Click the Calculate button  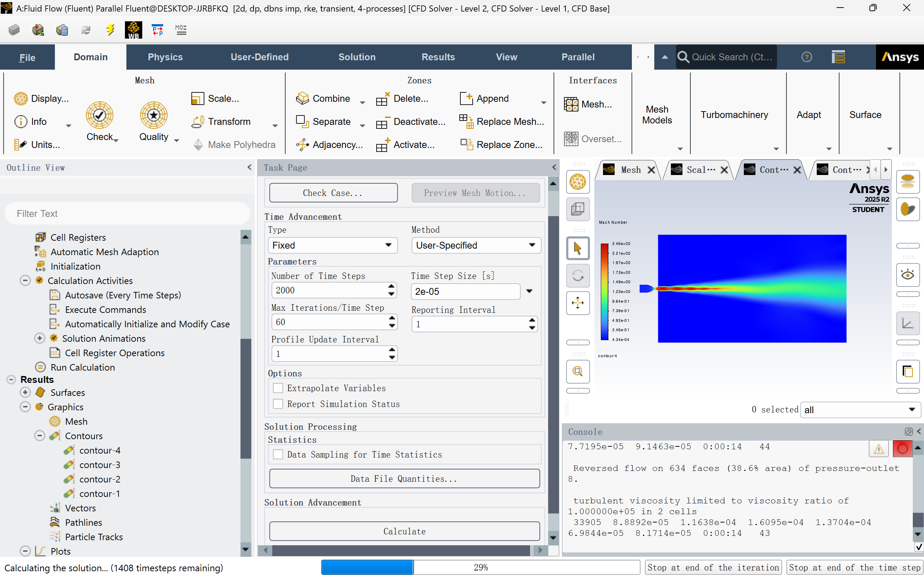(x=404, y=531)
